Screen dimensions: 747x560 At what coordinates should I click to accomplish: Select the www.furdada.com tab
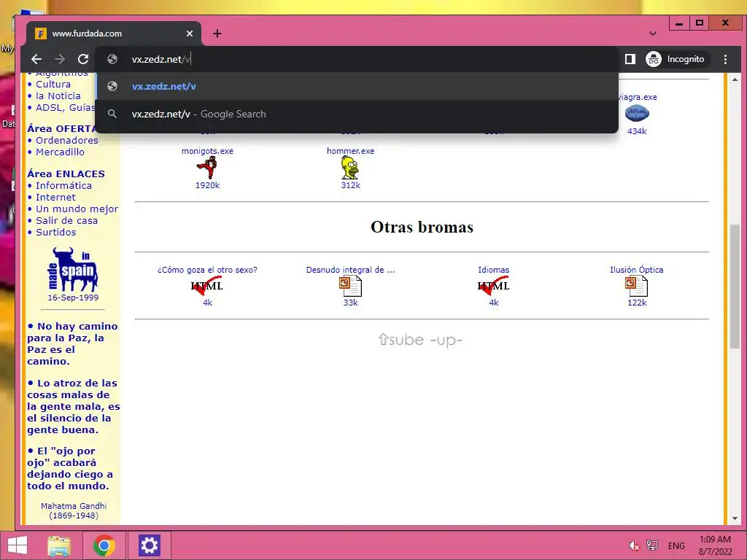coord(114,34)
